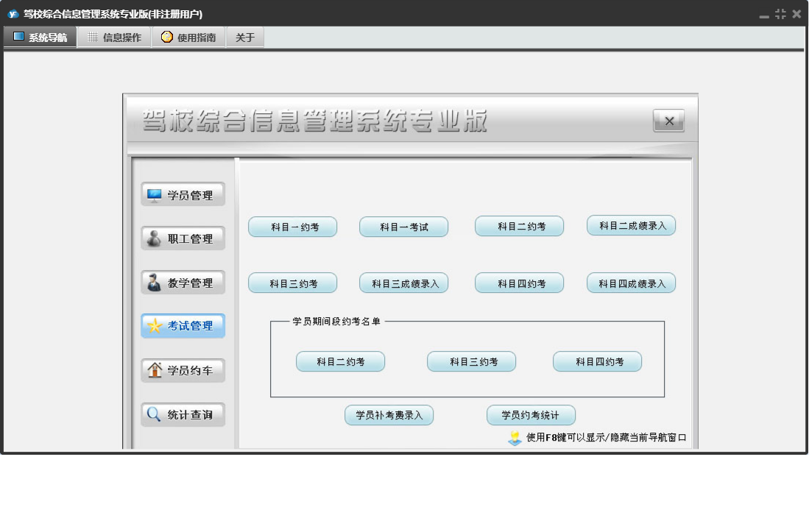Click the clock icon on 使用指南 tab
The height and width of the screenshot is (532, 809).
(166, 37)
